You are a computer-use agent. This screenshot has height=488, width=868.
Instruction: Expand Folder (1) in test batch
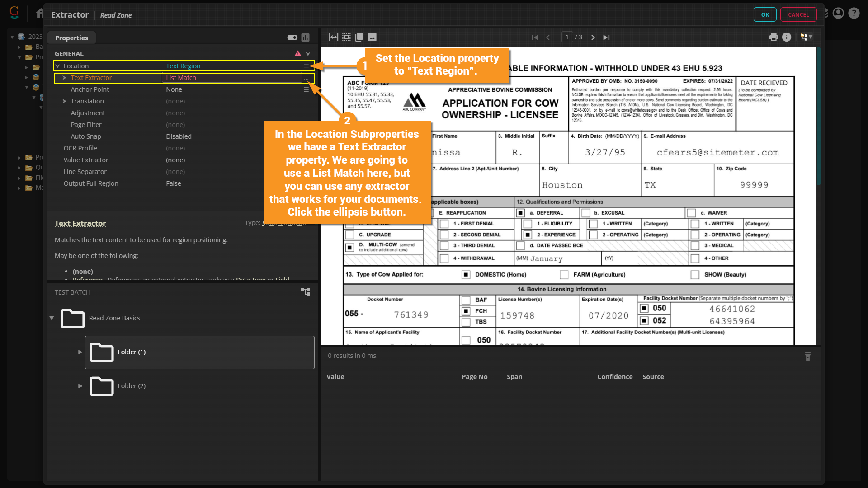(x=80, y=352)
